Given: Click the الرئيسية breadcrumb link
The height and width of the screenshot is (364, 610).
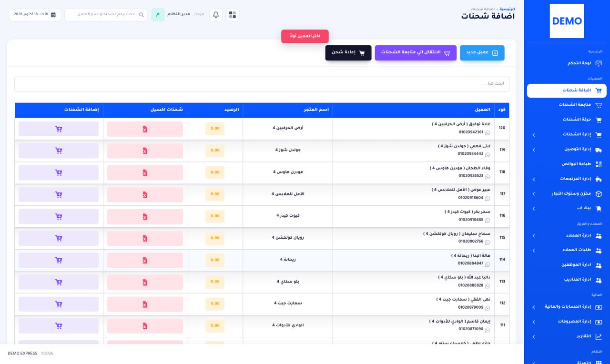Looking at the screenshot, I should [x=507, y=9].
